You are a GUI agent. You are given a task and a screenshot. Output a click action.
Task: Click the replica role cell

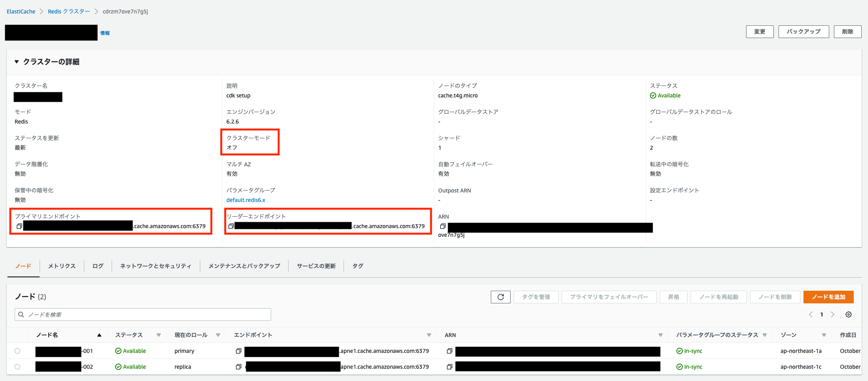coord(183,367)
